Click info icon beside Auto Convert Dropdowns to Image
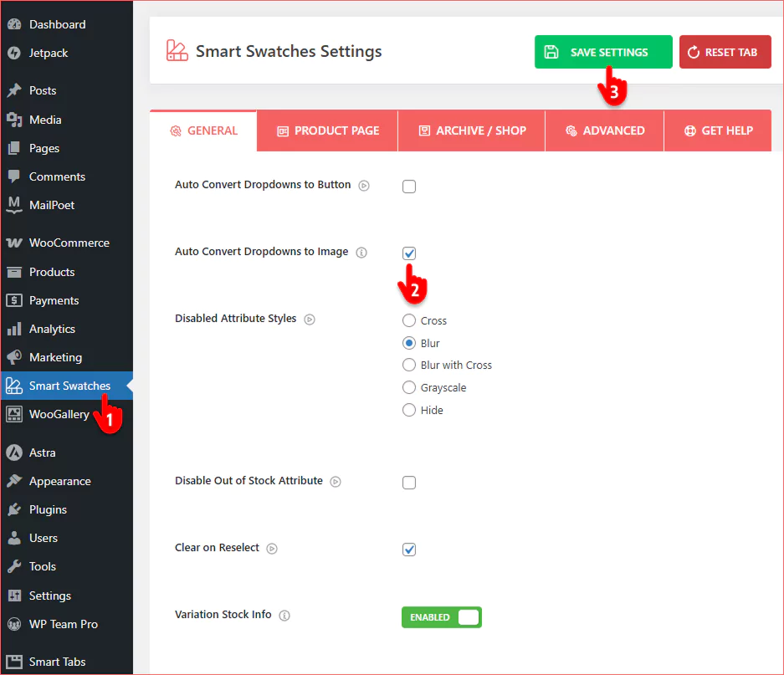This screenshot has height=675, width=784. pos(361,253)
